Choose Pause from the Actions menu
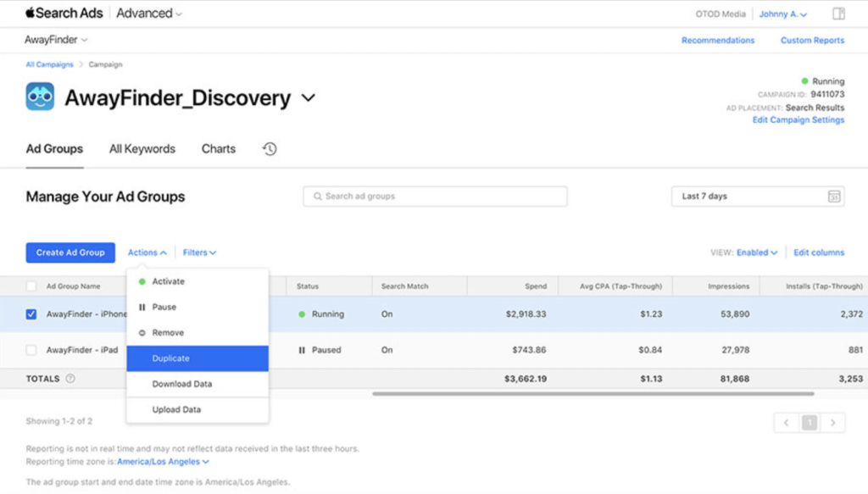Image resolution: width=868 pixels, height=494 pixels. click(x=198, y=307)
